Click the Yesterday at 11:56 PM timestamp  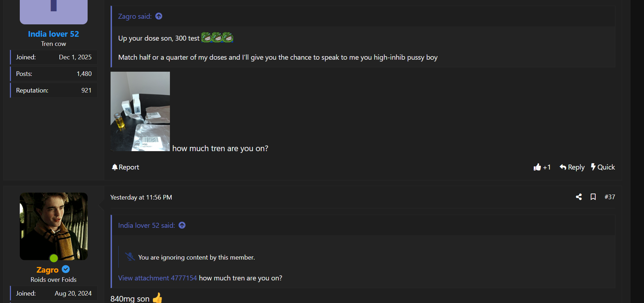tap(141, 197)
